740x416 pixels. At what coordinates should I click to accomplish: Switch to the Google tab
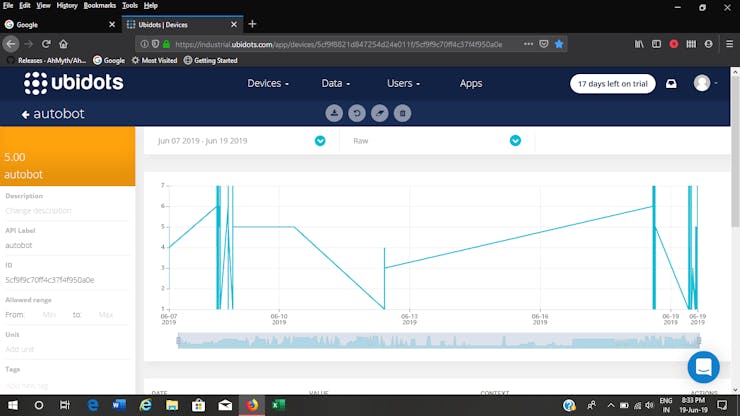[60, 25]
